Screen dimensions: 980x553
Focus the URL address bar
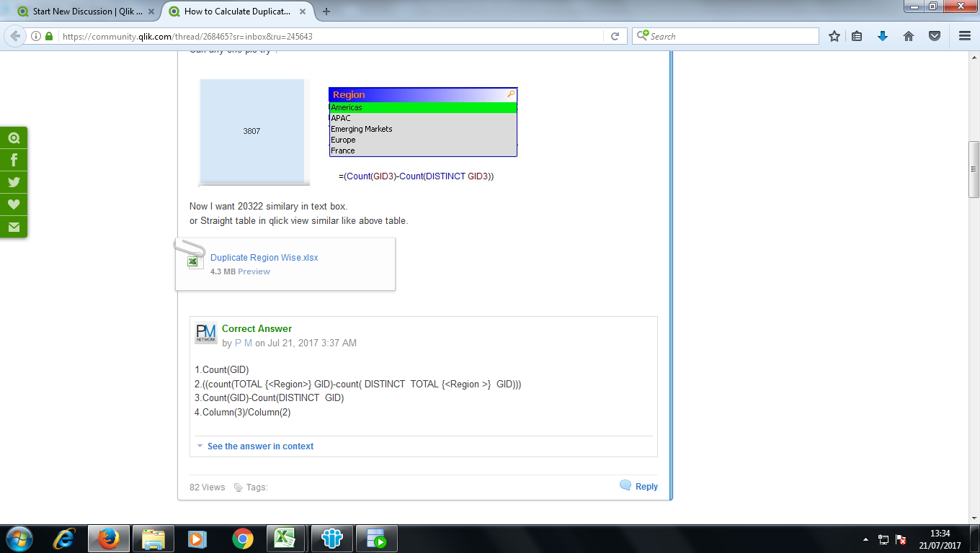tap(330, 36)
